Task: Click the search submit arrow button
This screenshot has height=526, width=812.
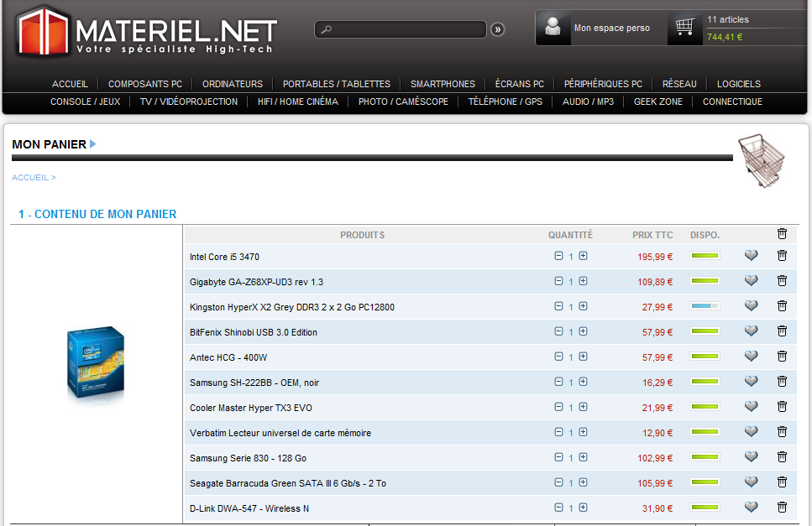Action: 498,29
